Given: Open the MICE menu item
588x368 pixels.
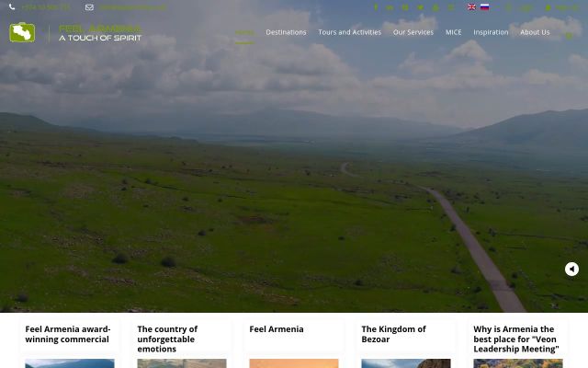Looking at the screenshot, I should pos(453,32).
